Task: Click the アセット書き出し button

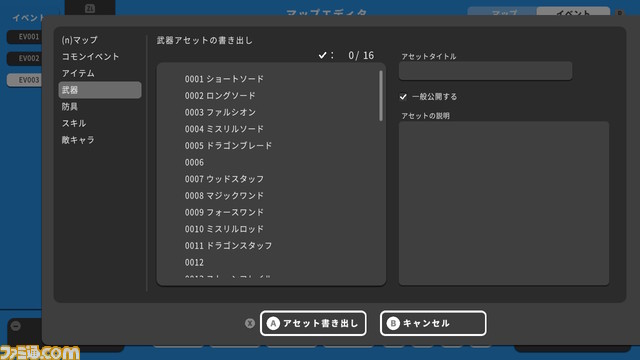Action: [313, 323]
